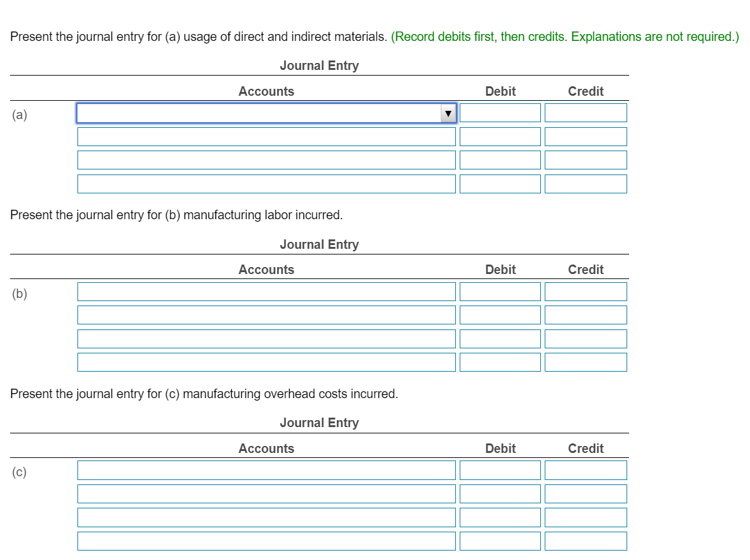Click fourth debit field of entry (b)
This screenshot has height=560, width=750.
click(501, 362)
